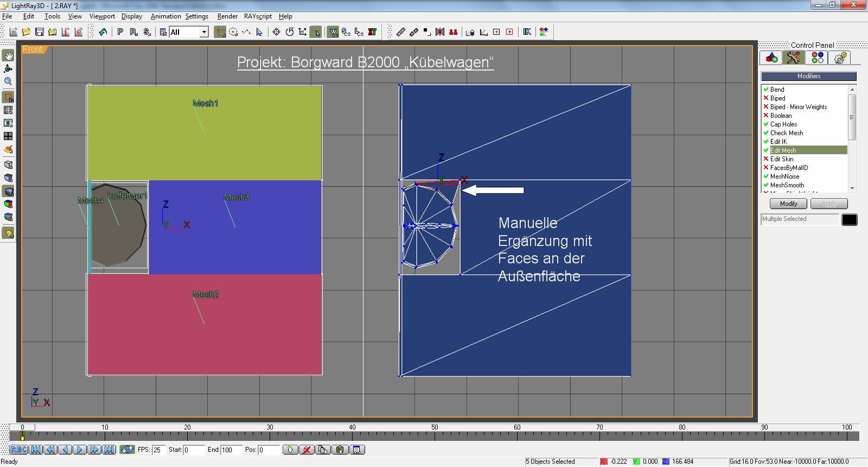868x467 pixels.
Task: Click the Modify button
Action: [788, 204]
